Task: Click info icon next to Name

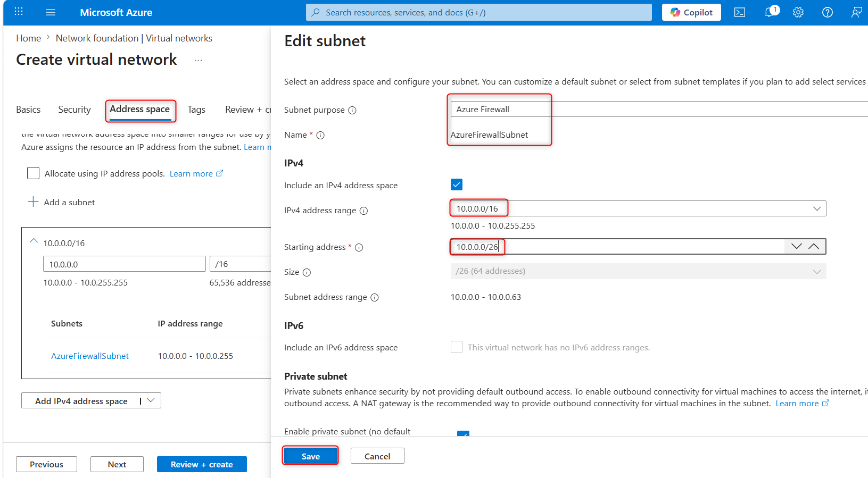Action: point(320,136)
